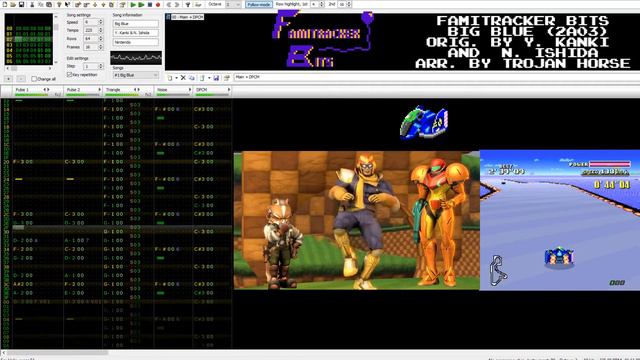This screenshot has width=640, height=360.
Task: Click the instrument name field Main + DPCM
Action: point(437,77)
